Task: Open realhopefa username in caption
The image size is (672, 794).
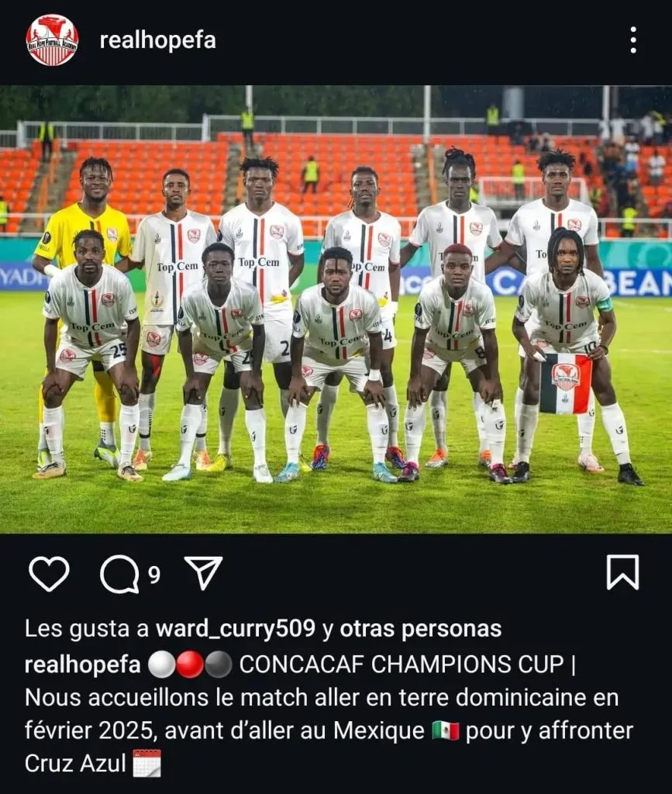Action: 82,665
